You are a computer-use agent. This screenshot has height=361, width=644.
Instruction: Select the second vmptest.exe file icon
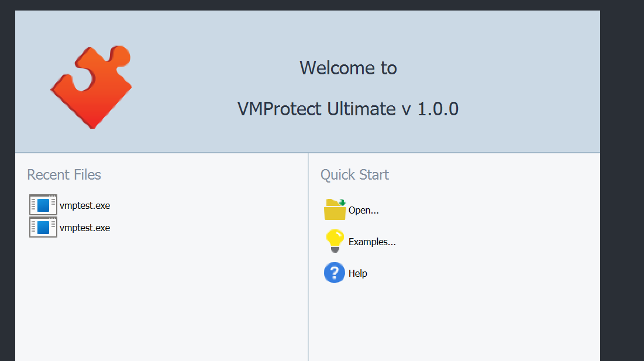pyautogui.click(x=43, y=227)
